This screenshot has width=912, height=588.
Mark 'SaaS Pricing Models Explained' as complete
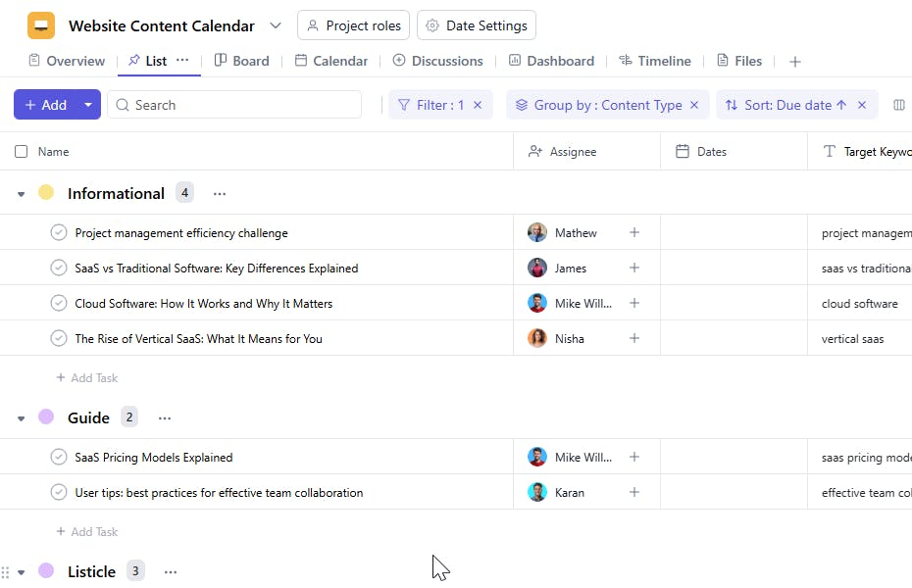click(x=59, y=458)
